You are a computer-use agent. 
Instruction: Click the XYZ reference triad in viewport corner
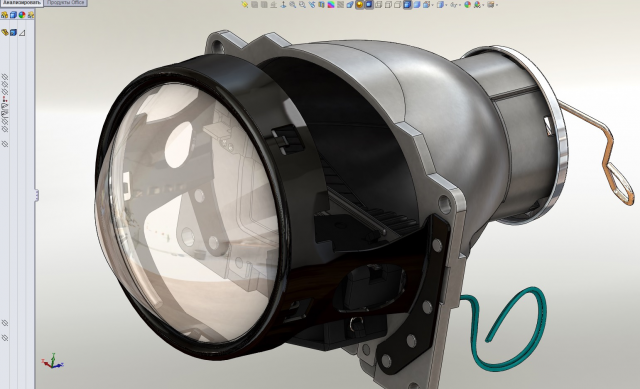tap(53, 361)
